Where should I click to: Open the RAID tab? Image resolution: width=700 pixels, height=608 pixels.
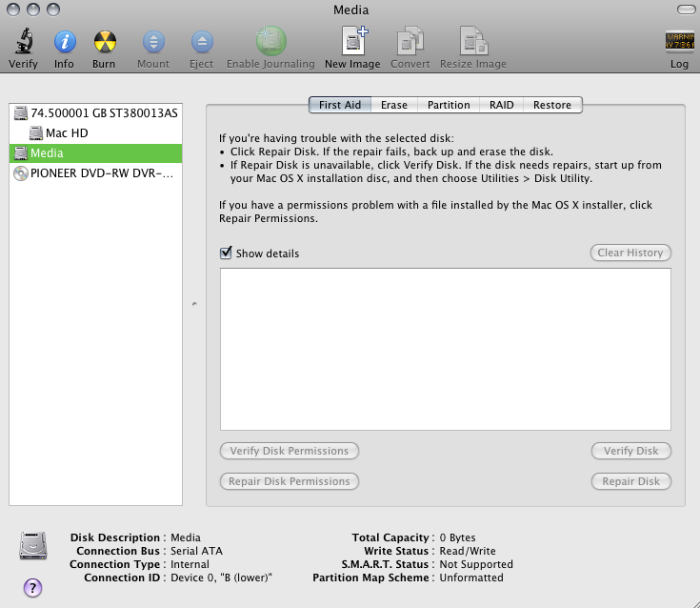501,105
